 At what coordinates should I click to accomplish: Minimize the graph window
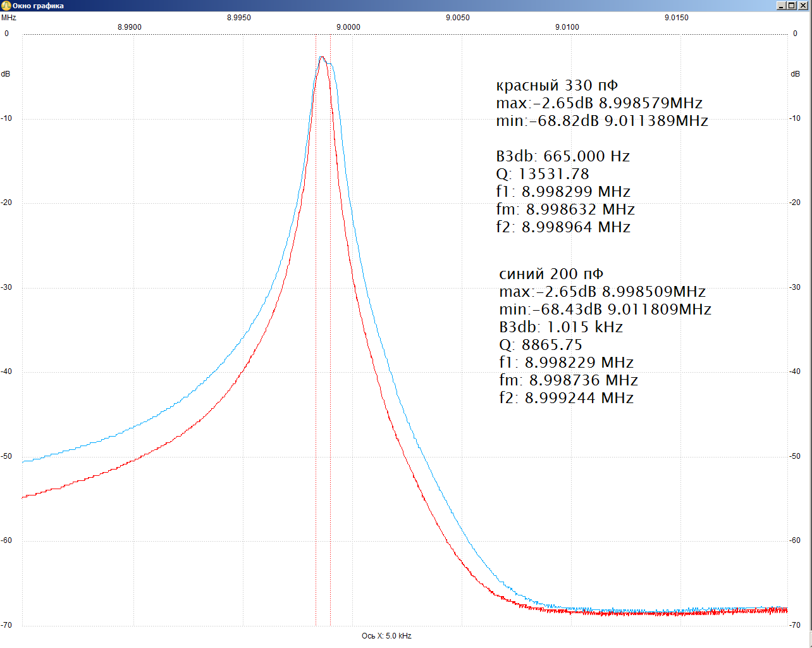781,6
